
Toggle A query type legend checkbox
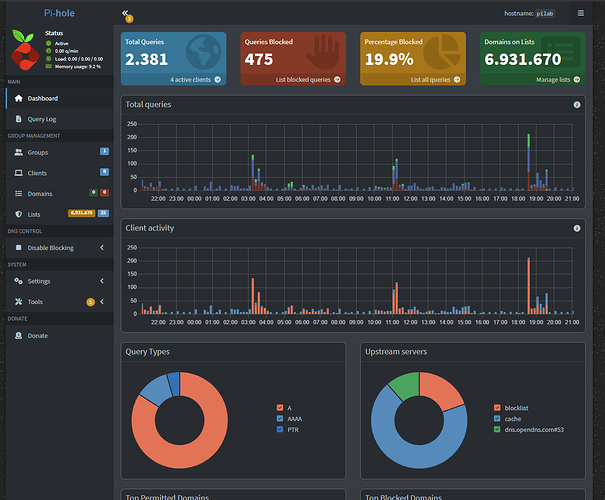point(280,408)
